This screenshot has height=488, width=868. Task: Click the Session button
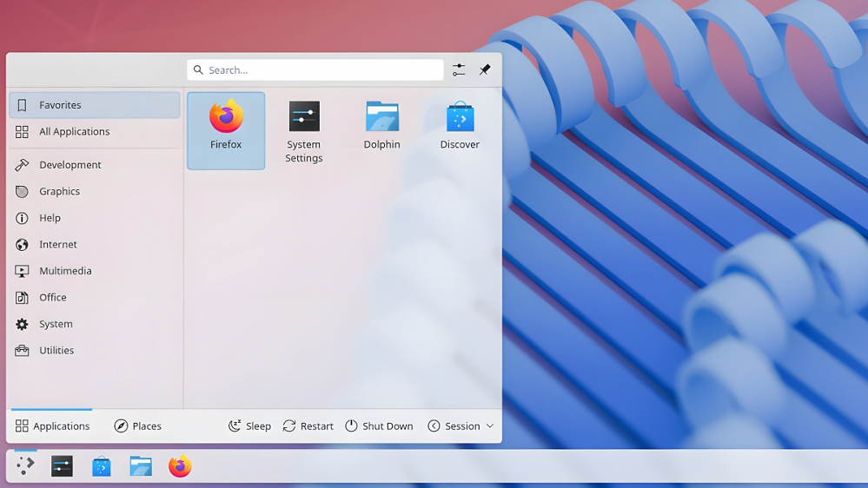[460, 426]
